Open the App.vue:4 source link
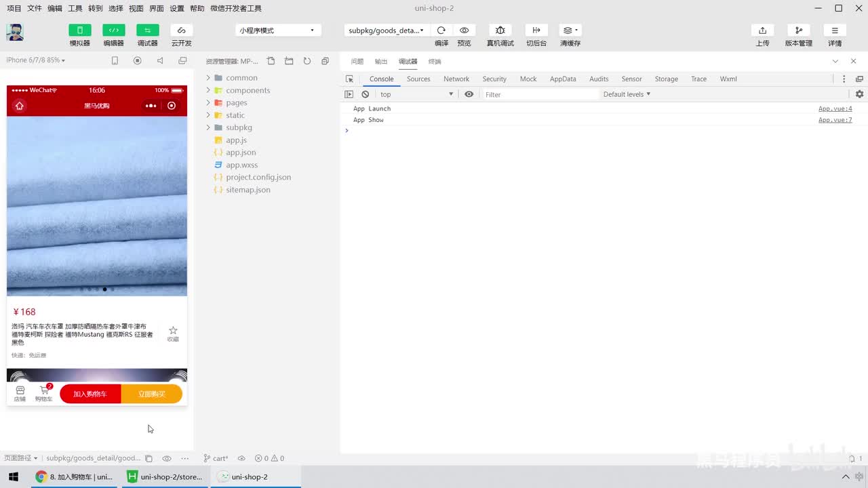868x488 pixels. click(x=835, y=108)
